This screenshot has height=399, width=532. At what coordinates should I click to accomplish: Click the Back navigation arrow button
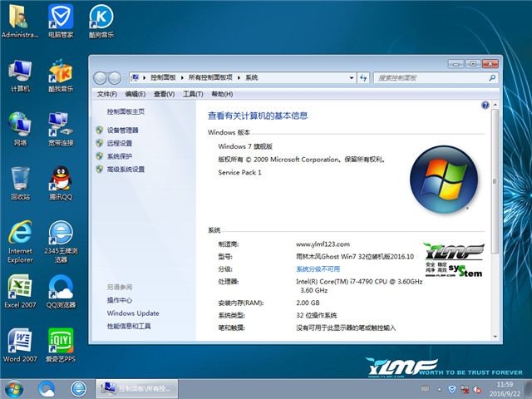(x=101, y=77)
